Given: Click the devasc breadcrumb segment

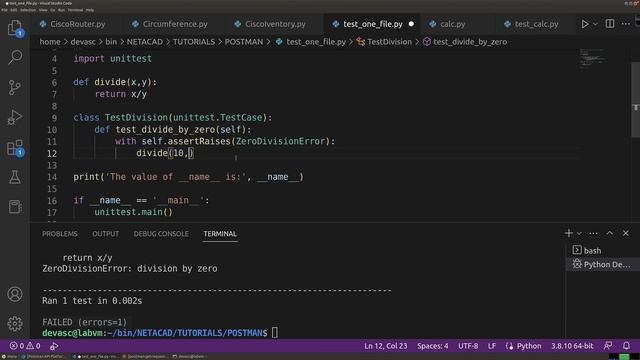Looking at the screenshot, I should tap(83, 42).
